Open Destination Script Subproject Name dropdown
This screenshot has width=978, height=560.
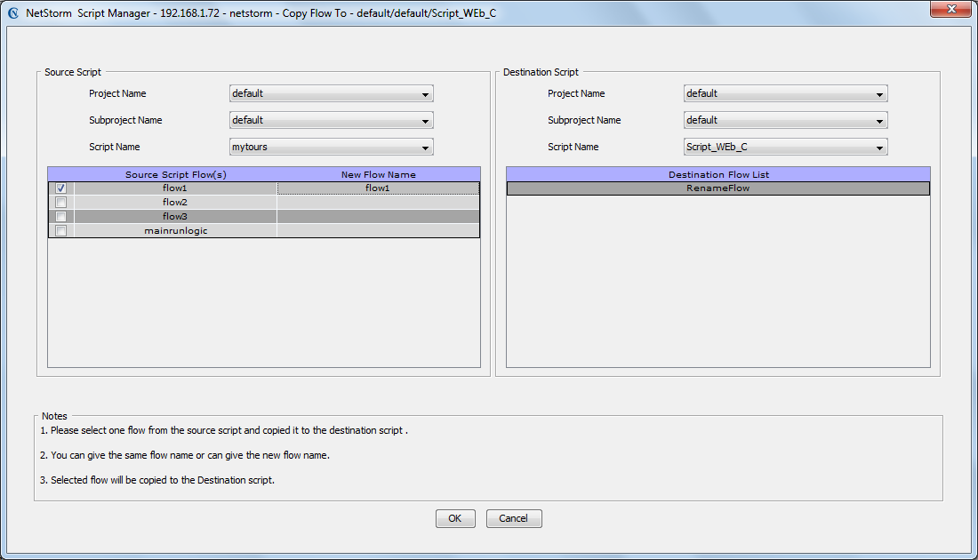pyautogui.click(x=785, y=120)
